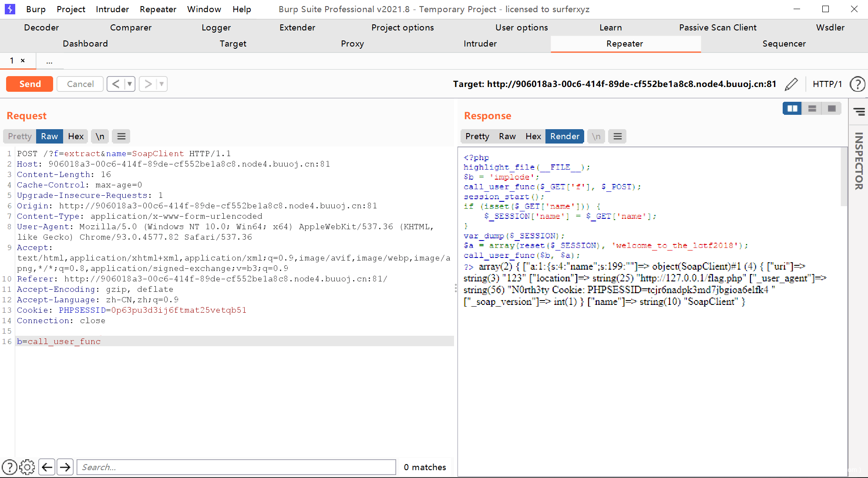This screenshot has width=868, height=478.
Task: Open the response hamburger options menu
Action: coord(617,136)
